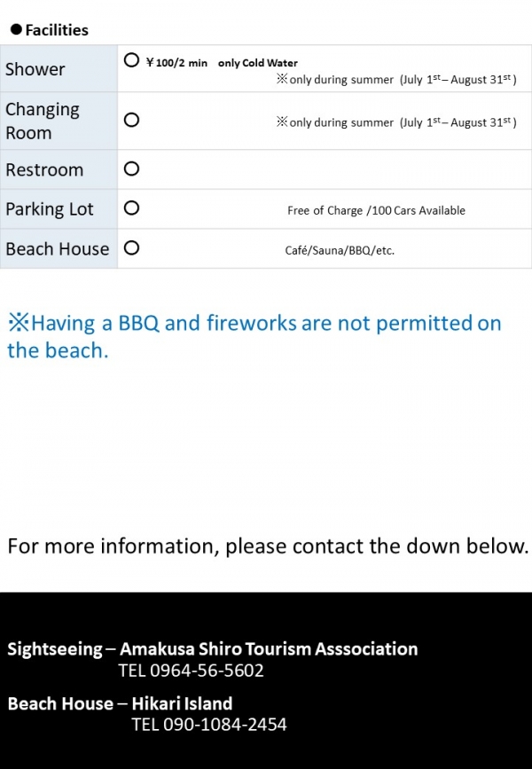
Task: Click the ¥100/2 min cold water text
Action: point(223,63)
